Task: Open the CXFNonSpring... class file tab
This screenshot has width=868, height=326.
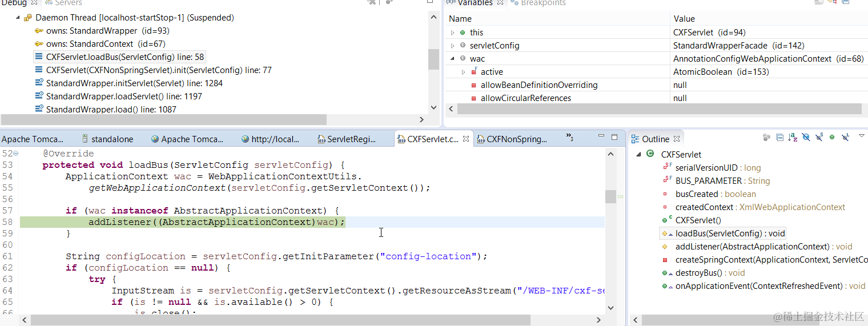Action: tap(512, 139)
